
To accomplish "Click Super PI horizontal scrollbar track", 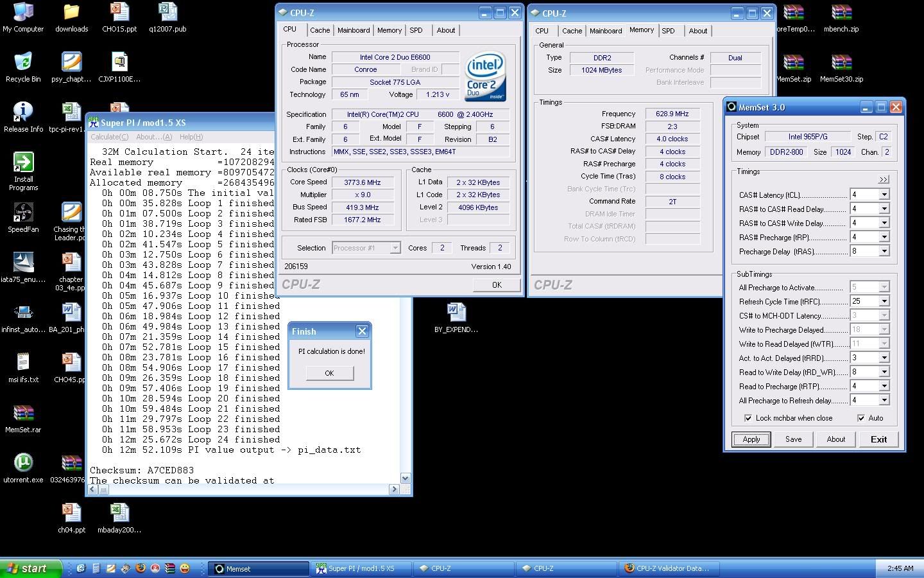I will click(248, 489).
